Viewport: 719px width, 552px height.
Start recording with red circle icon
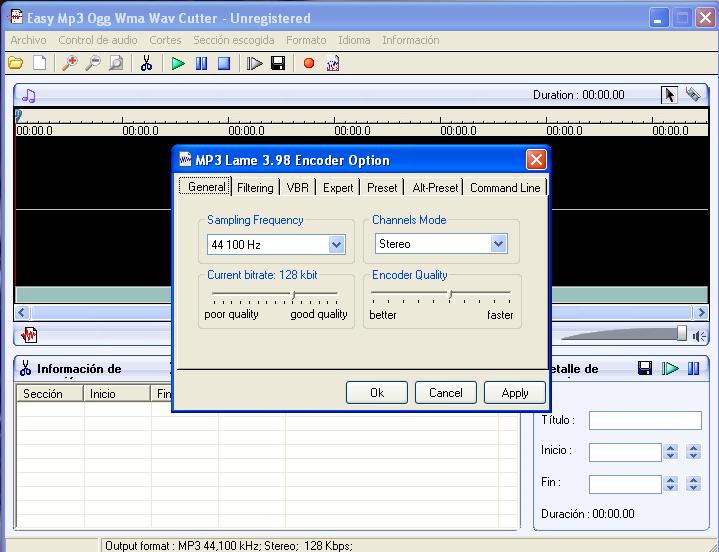click(309, 63)
